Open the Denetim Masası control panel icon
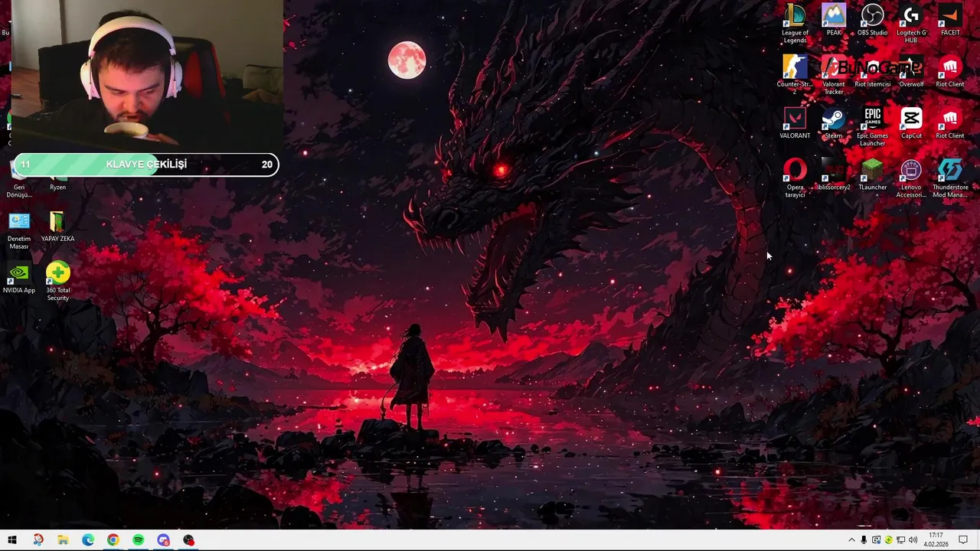This screenshot has height=551, width=980. pos(19,230)
